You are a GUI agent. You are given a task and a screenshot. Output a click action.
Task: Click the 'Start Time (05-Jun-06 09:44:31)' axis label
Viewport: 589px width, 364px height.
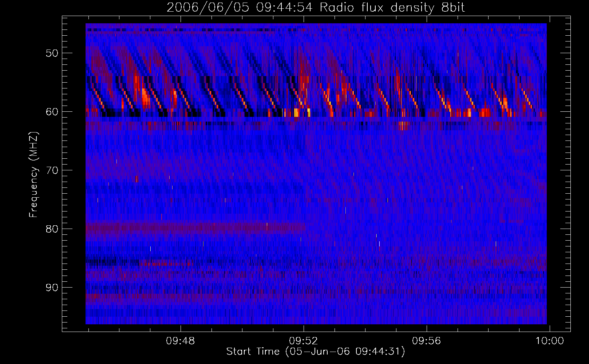point(316,352)
